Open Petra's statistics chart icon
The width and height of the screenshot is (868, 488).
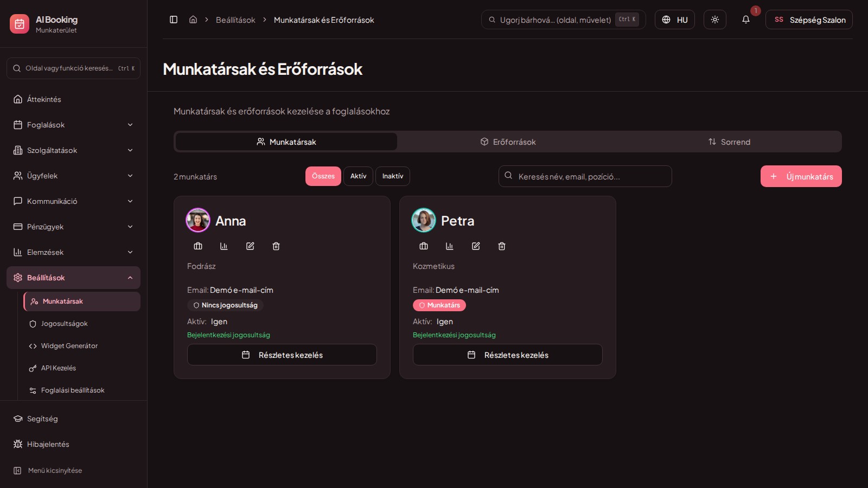coord(450,246)
